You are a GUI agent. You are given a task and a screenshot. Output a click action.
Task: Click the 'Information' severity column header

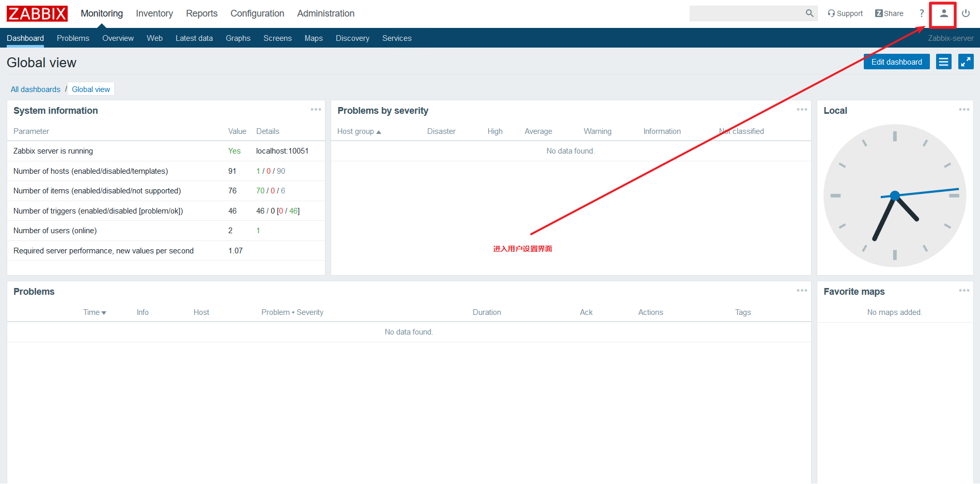pyautogui.click(x=662, y=131)
